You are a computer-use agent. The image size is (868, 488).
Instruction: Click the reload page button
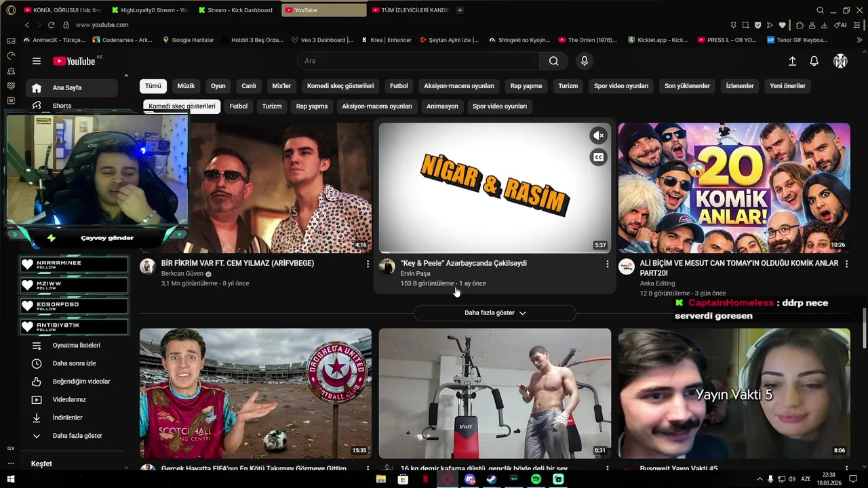pyautogui.click(x=51, y=25)
